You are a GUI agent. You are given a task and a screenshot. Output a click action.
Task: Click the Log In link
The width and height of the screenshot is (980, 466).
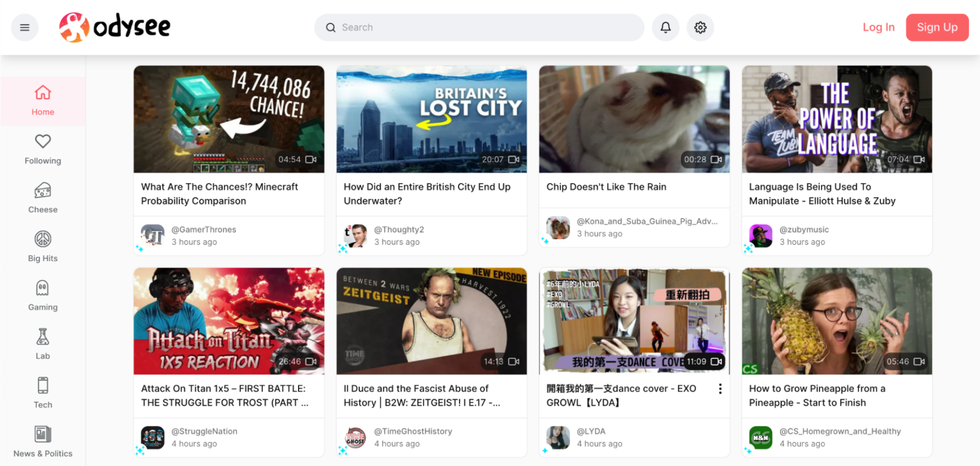click(878, 27)
